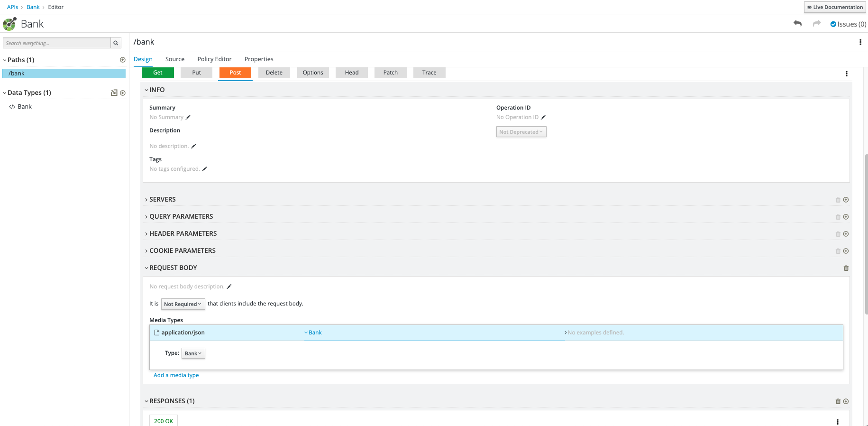Add a new data type plus icon
This screenshot has width=868, height=426.
[123, 93]
